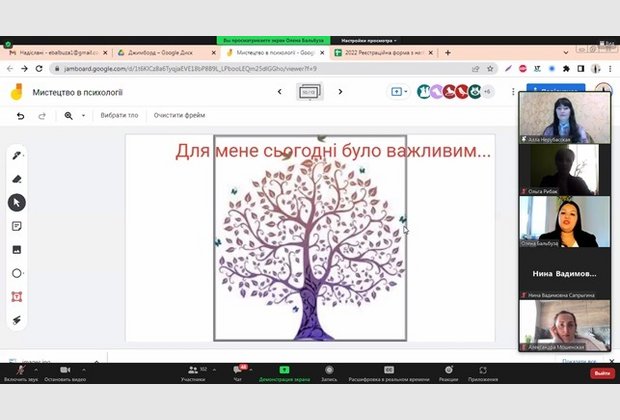Click the Вибрати тло button
620x420 pixels.
click(x=119, y=116)
